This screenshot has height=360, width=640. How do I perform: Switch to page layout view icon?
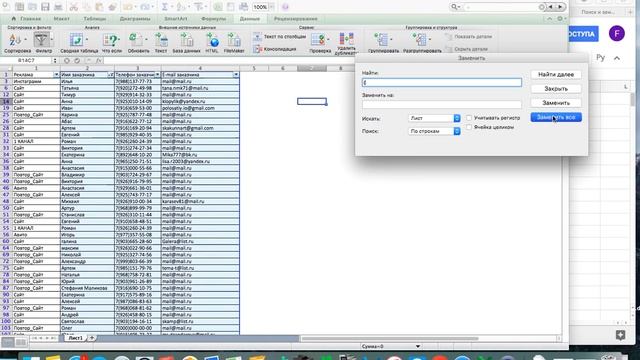click(21, 342)
